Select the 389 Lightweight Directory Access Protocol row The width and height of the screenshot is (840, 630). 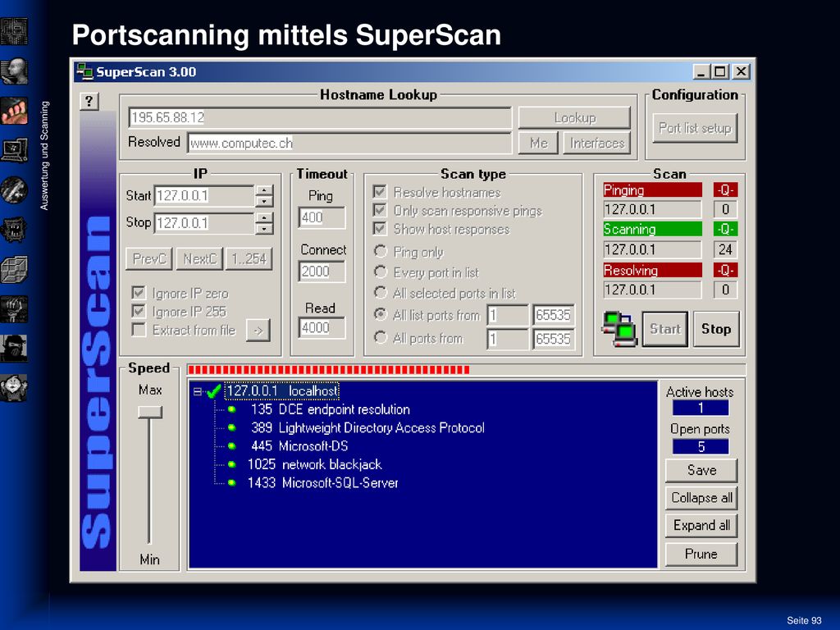[367, 428]
